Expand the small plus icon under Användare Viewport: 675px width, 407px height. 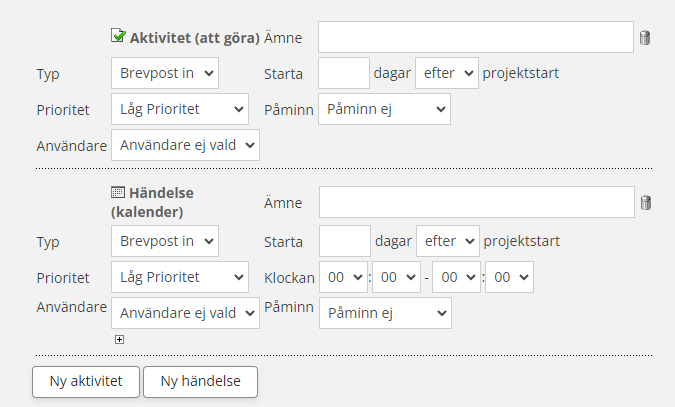120,340
